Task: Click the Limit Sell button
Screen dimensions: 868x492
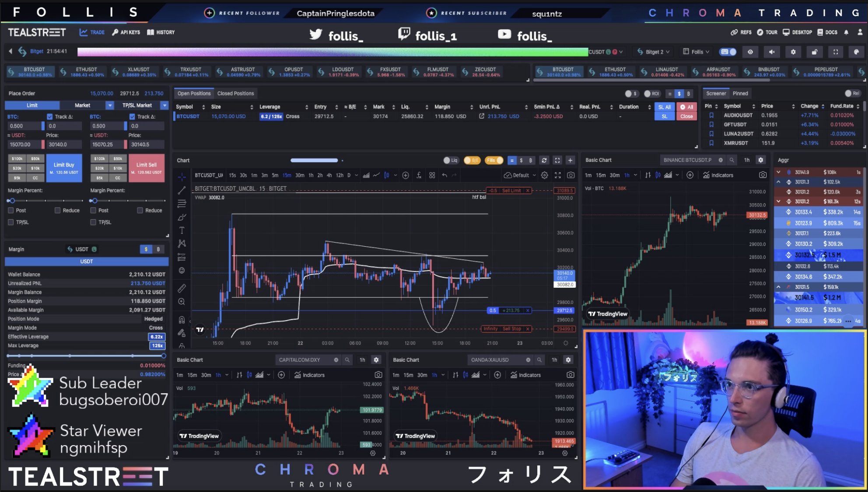Action: click(147, 168)
